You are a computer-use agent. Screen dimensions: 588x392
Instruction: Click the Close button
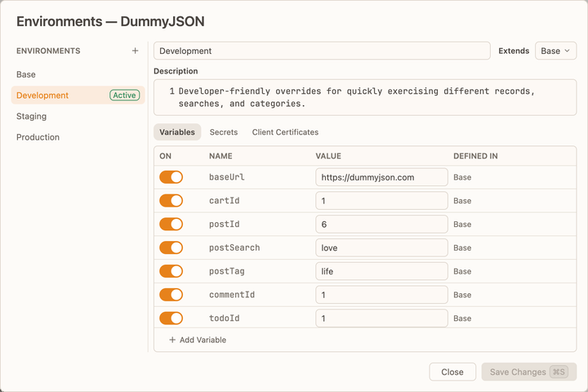click(452, 372)
